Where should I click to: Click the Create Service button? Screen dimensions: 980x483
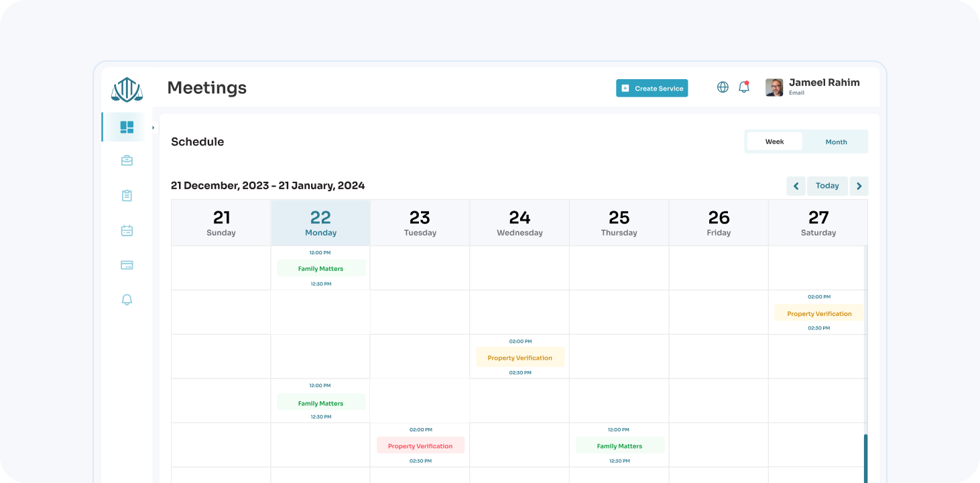[652, 89]
